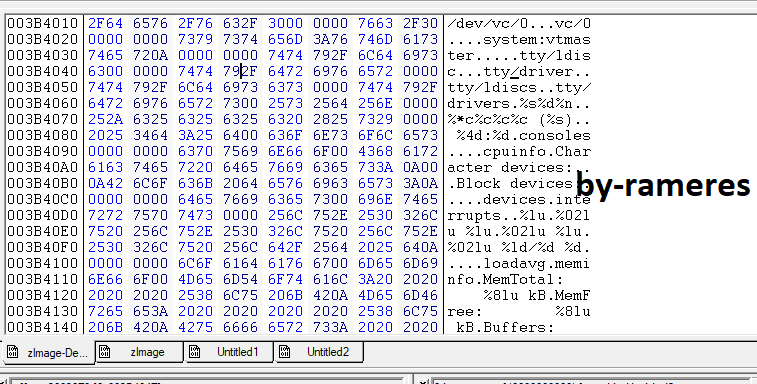This screenshot has width=757, height=384.
Task: Click hex value 7220
Action: tap(196, 167)
